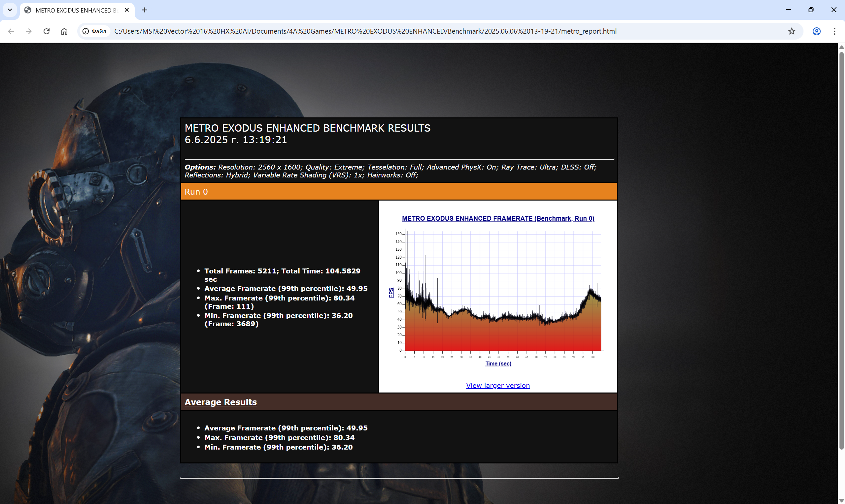Click the framerate graph thumbnail
Viewport: 845px width, 504px height.
498,292
